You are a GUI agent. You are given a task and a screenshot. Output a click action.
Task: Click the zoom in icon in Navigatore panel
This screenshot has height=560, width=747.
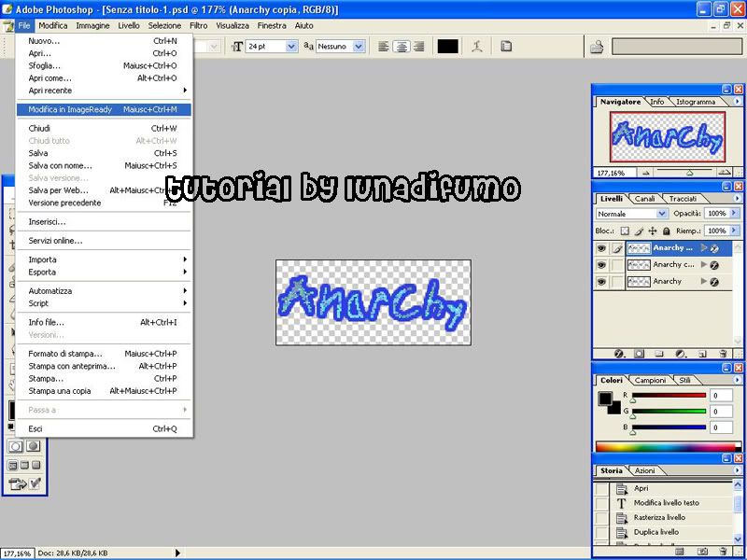[x=725, y=173]
